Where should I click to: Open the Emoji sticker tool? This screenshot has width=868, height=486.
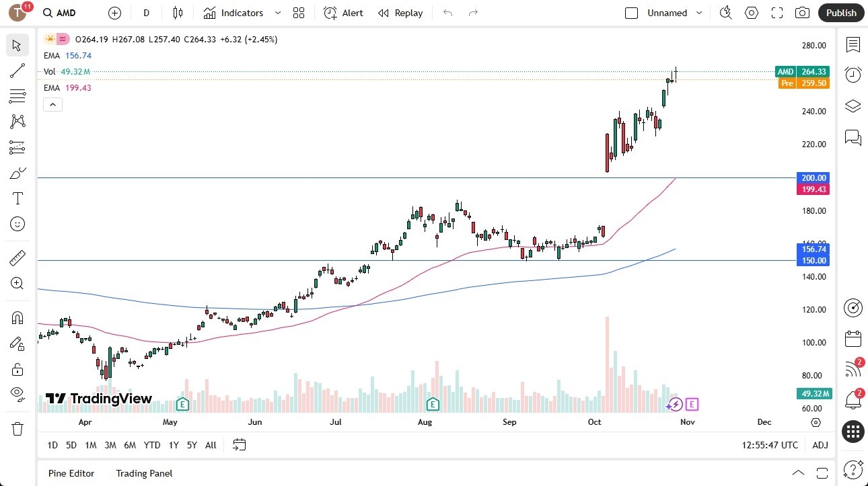pyautogui.click(x=17, y=224)
